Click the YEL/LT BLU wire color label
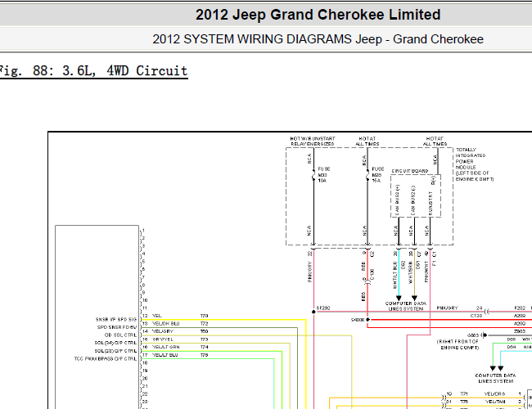The height and width of the screenshot is (409, 532). tap(165, 355)
